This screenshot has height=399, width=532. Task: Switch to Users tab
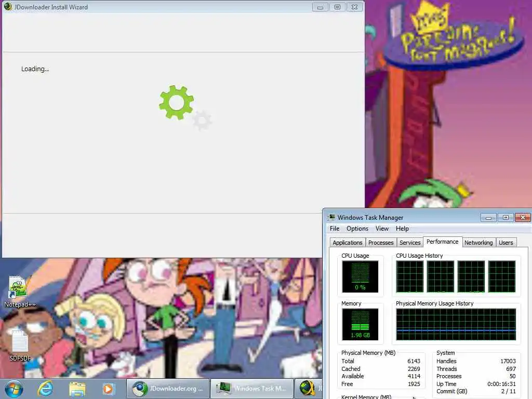506,243
